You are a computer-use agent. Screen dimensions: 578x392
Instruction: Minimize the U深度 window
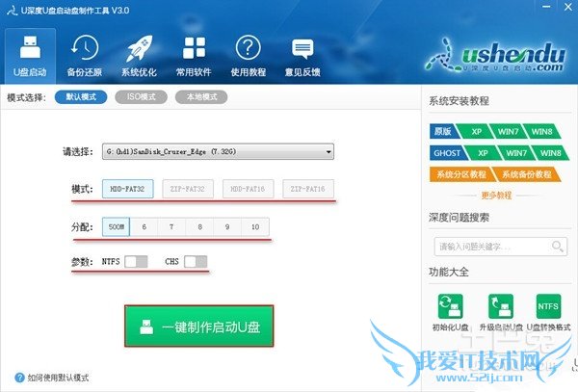click(x=546, y=7)
